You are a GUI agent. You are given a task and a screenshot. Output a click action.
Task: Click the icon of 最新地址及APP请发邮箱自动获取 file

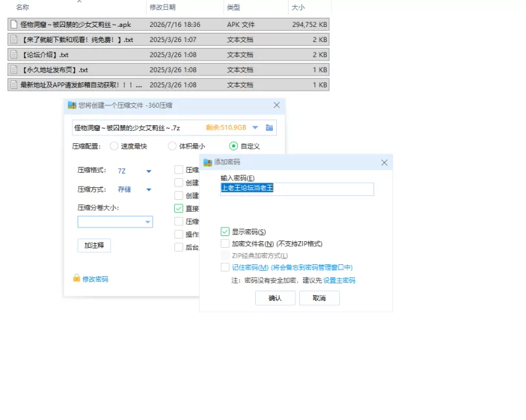14,85
